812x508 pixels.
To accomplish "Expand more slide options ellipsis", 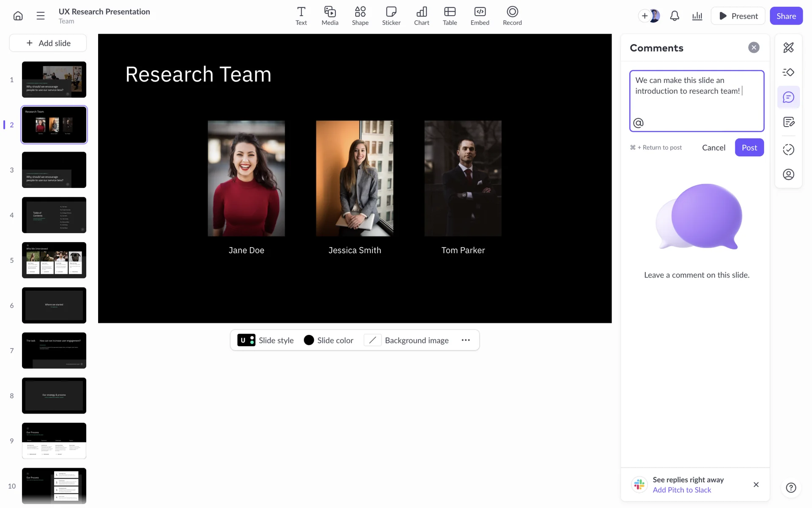I will click(x=466, y=340).
